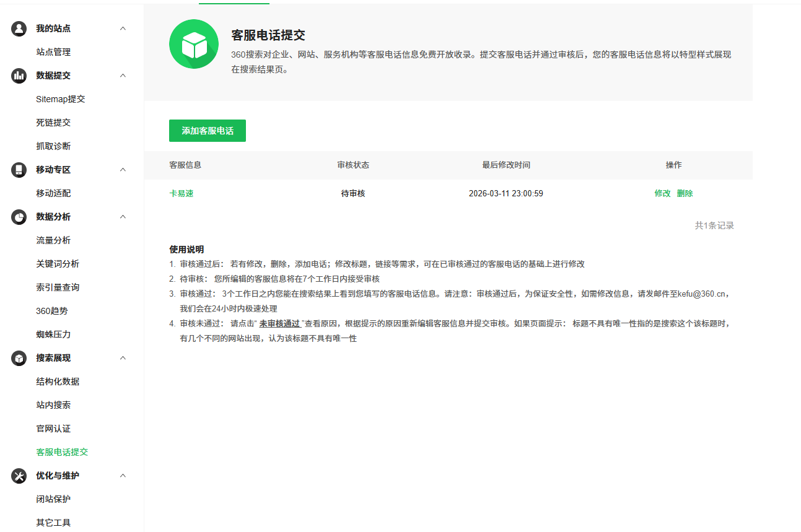Click the 移动专区 section heading
The height and width of the screenshot is (532, 801).
[x=53, y=170]
